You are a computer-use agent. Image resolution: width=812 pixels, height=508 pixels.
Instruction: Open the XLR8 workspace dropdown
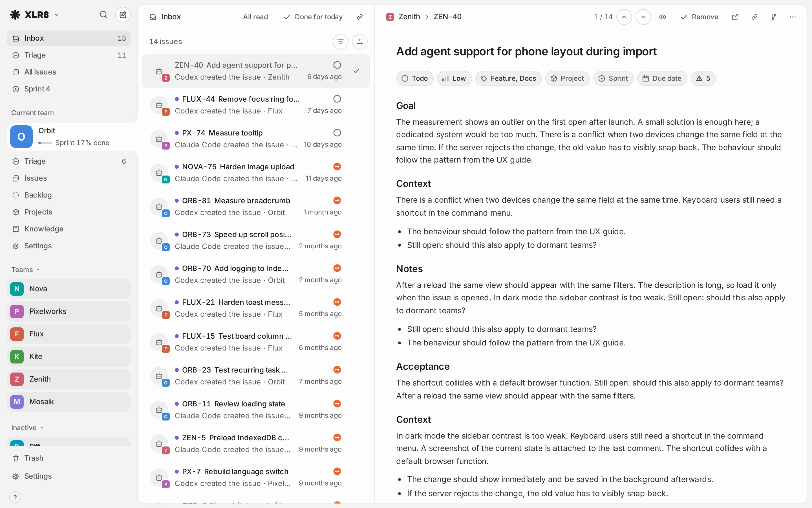click(x=35, y=15)
